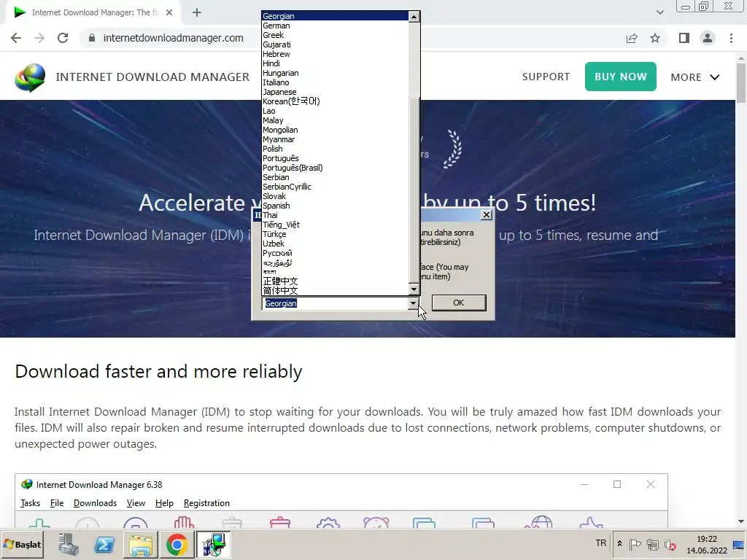Click the Action Center flag icon
Viewport: 747px width, 560px height.
635,544
